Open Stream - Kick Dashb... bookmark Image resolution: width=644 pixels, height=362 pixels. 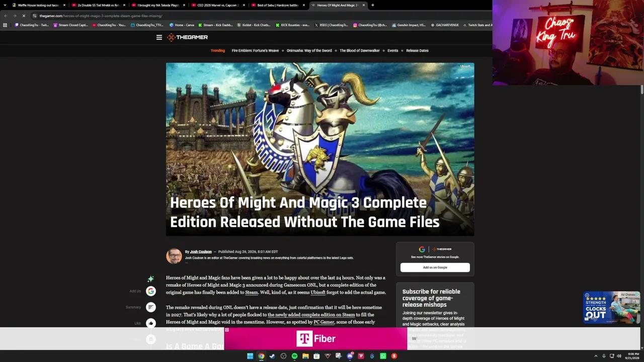click(216, 25)
